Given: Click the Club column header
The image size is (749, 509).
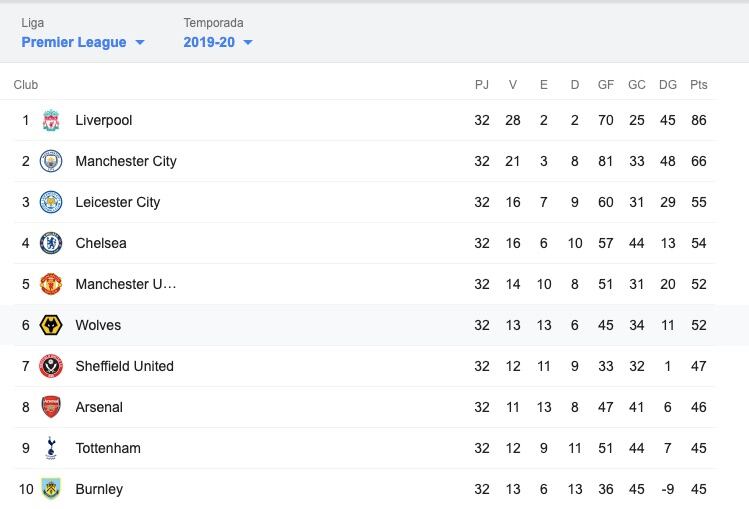Looking at the screenshot, I should pos(26,85).
